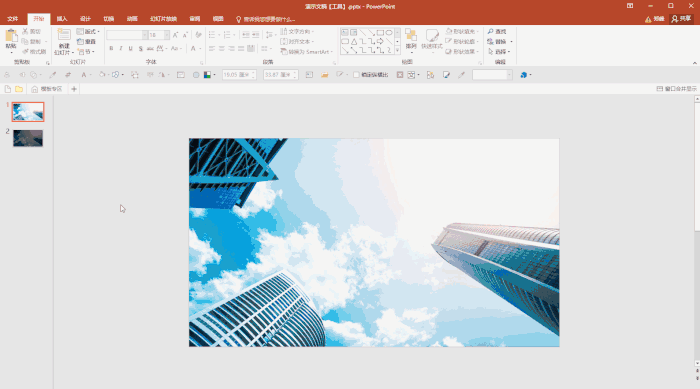This screenshot has width=700, height=389.
Task: Expand the shapes gallery more arrow
Action: (397, 50)
